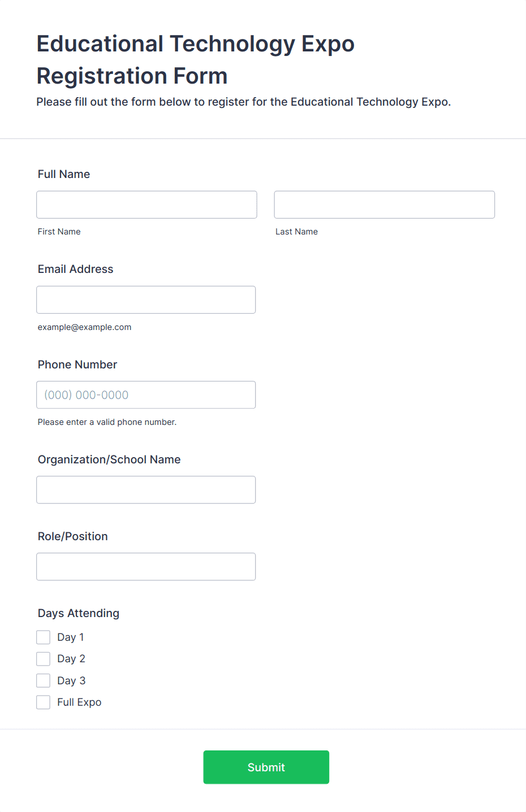Image resolution: width=526 pixels, height=812 pixels.
Task: Click the Day 3 option label
Action: click(x=71, y=680)
